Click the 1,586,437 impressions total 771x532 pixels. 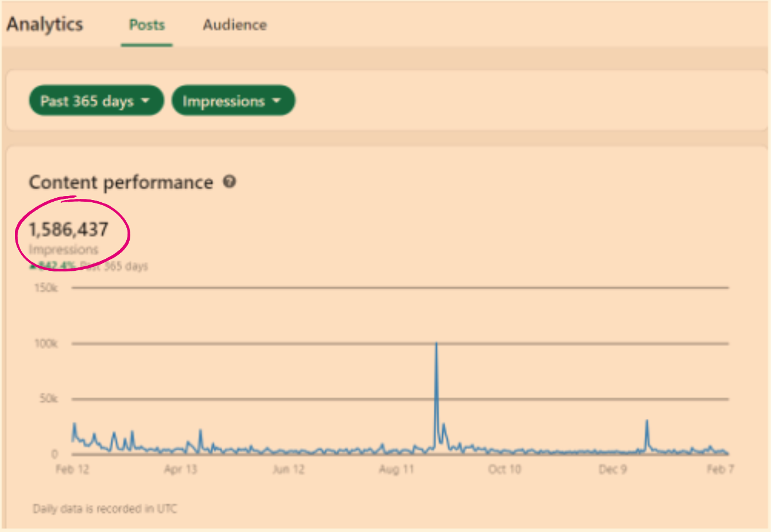tap(69, 230)
